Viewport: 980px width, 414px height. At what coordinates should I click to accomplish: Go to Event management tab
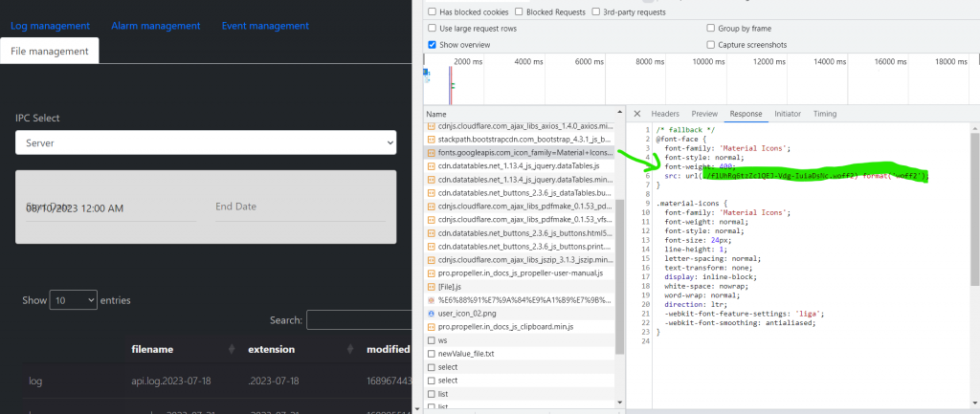pos(265,26)
